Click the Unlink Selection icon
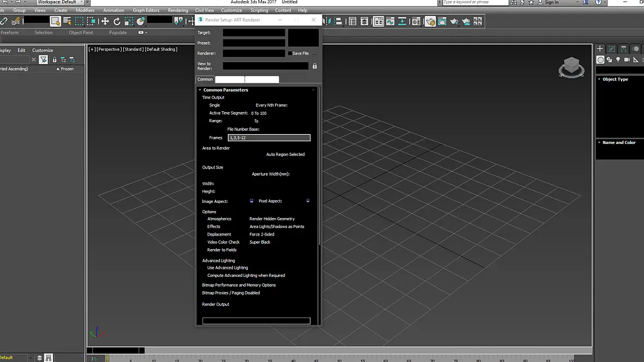 coord(4,21)
